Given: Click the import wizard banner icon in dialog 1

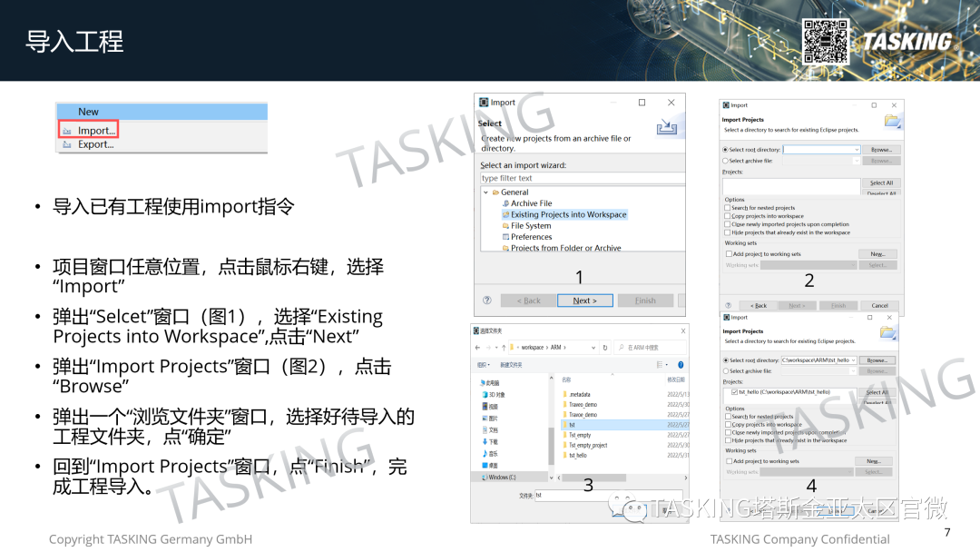Looking at the screenshot, I should (666, 128).
